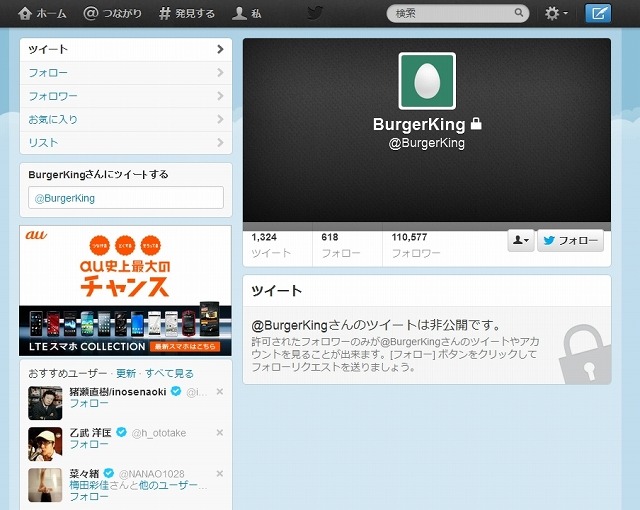The width and height of the screenshot is (640, 510).
Task: Click 猪瀬直樹/inosenaoki avatar
Action: [x=45, y=403]
